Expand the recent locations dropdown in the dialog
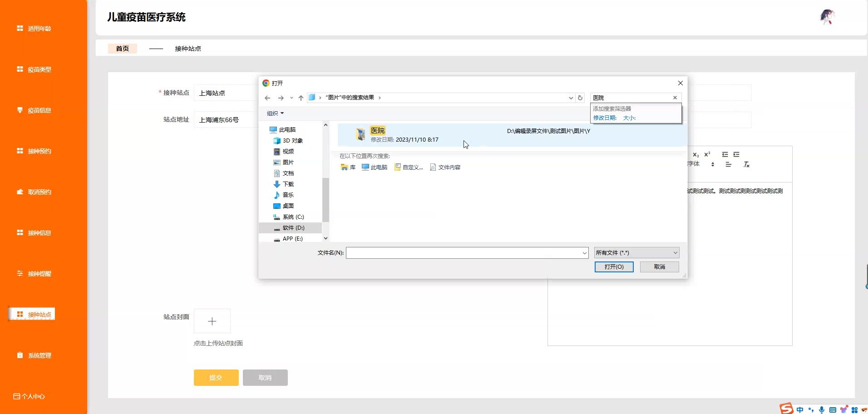 [291, 98]
